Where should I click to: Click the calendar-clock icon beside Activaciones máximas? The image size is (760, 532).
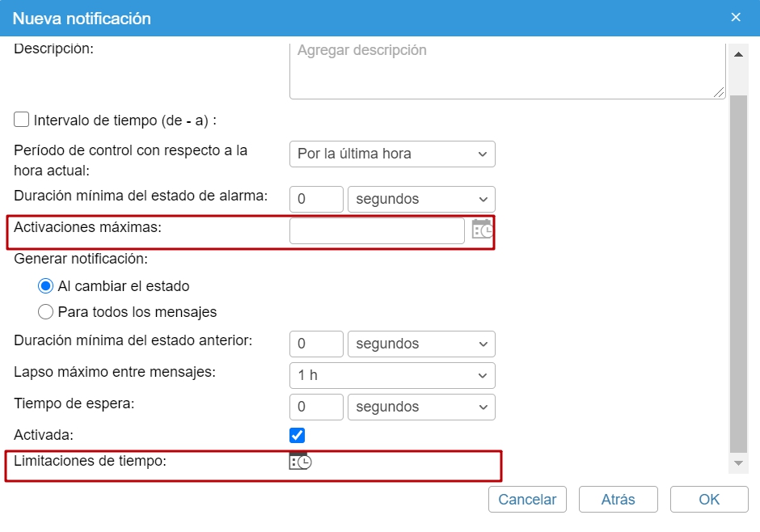click(x=482, y=230)
